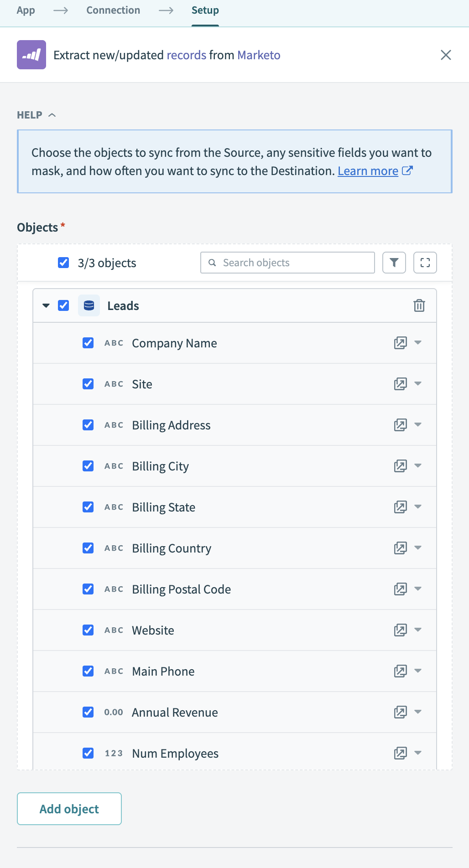Collapse the Leads object tree
469x868 pixels.
click(46, 305)
